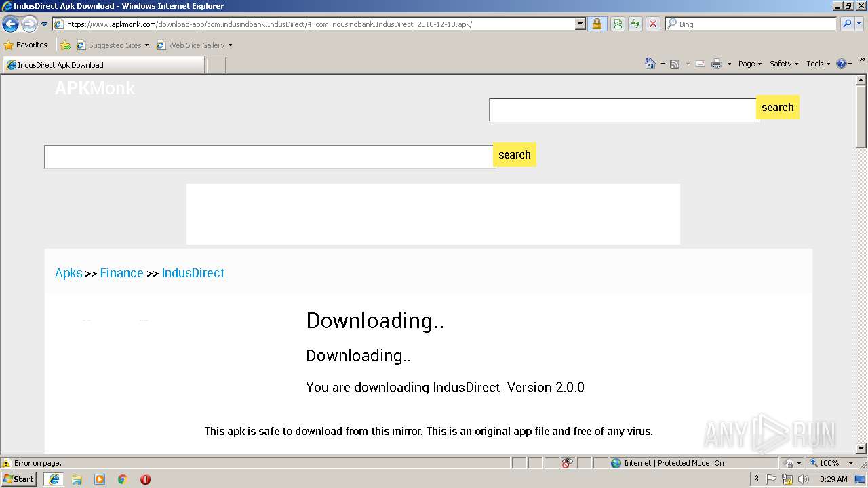The width and height of the screenshot is (868, 488).
Task: Open the File Explorer taskbar icon
Action: click(x=77, y=479)
